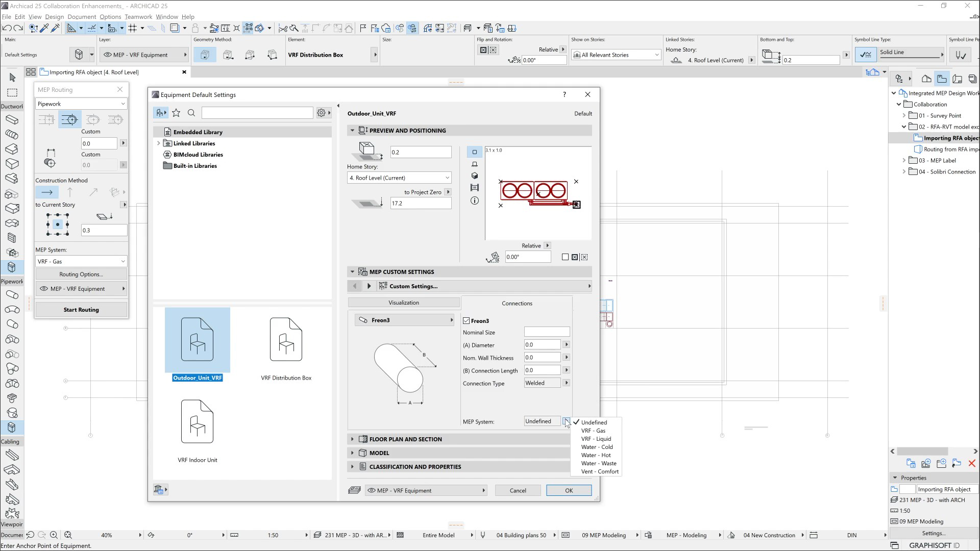Expand Floor Plan and Section panel

pos(352,439)
